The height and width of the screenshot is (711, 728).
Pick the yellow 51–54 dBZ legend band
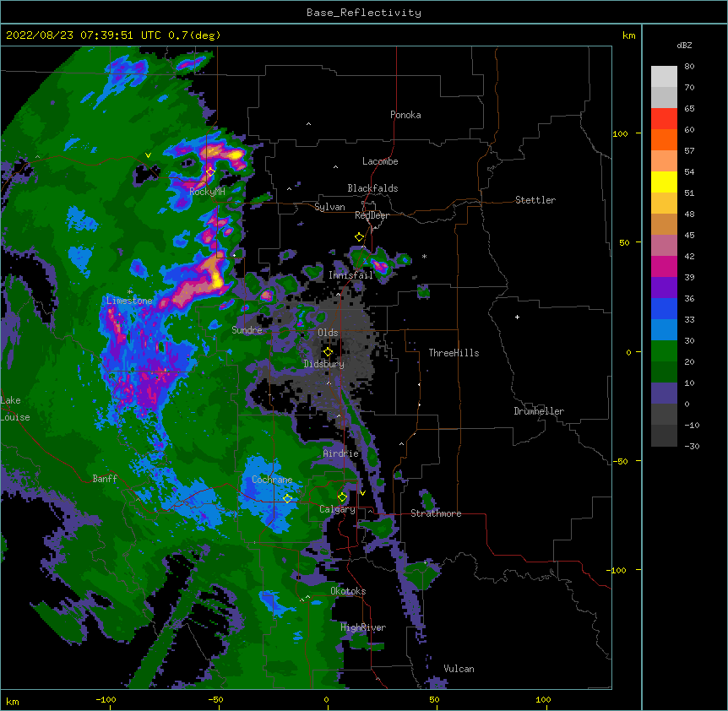[664, 182]
